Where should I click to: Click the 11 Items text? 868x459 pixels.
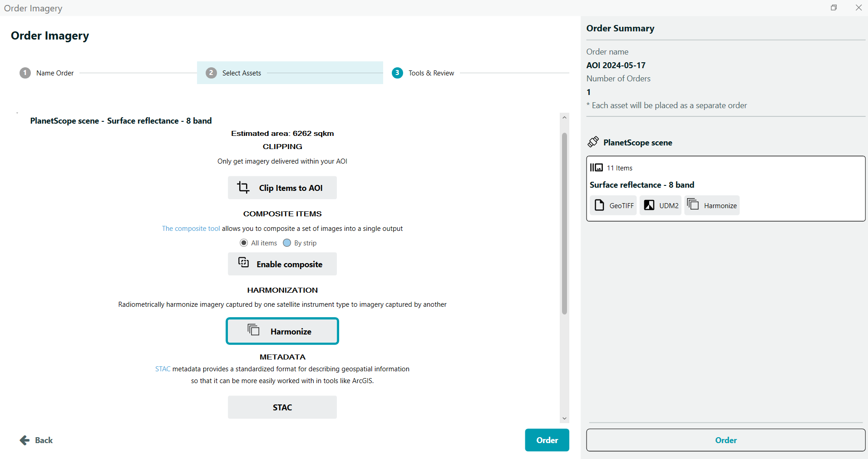620,168
